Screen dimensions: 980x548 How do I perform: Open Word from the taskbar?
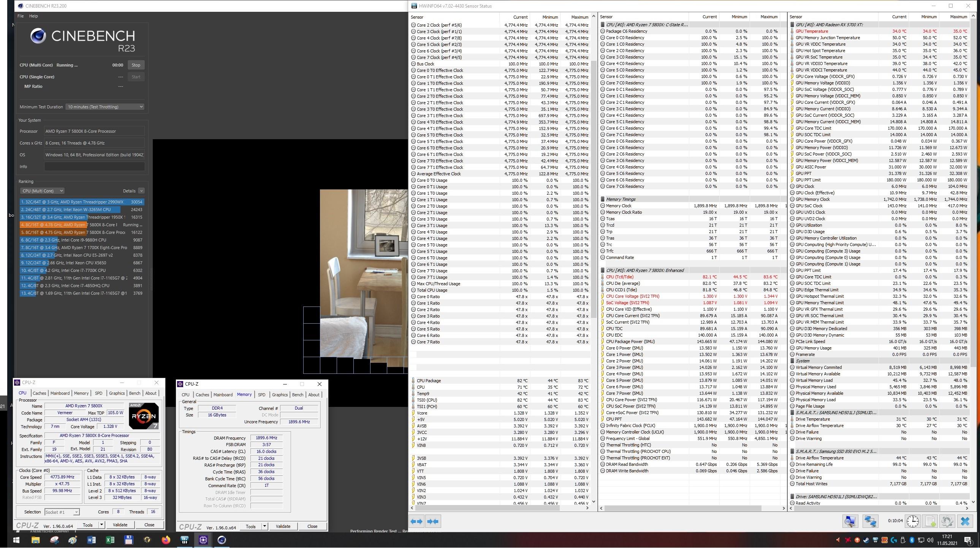[91, 540]
